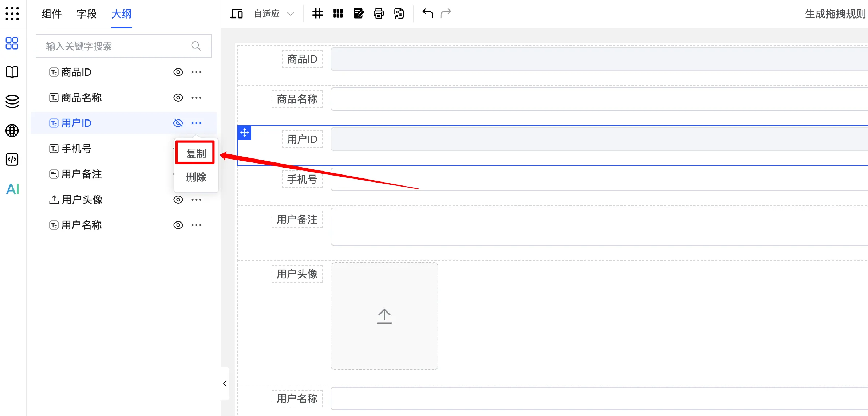The image size is (868, 416).
Task: Show the hidden 用户ID field
Action: 178,123
